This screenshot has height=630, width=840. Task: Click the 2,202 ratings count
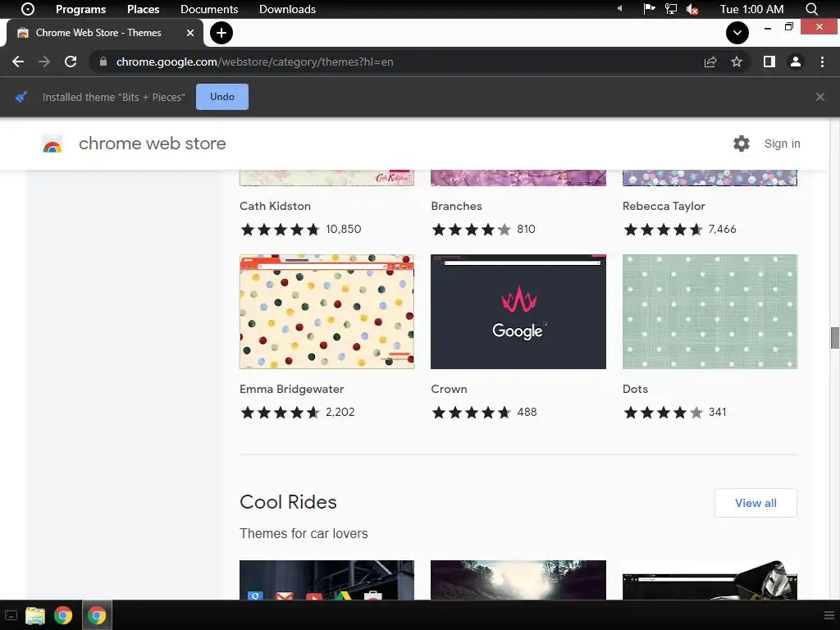pos(340,412)
